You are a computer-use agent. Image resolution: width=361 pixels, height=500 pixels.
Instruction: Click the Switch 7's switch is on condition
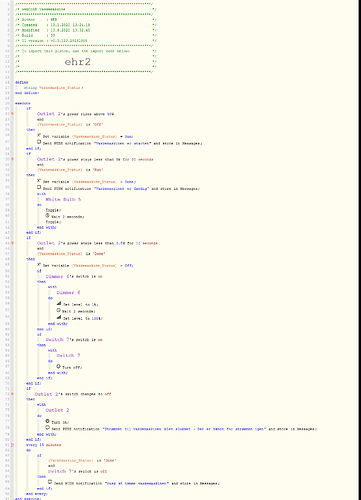click(74, 340)
